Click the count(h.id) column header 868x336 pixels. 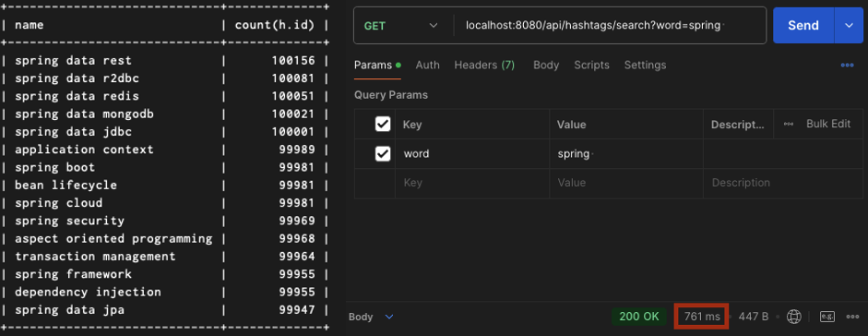[275, 25]
